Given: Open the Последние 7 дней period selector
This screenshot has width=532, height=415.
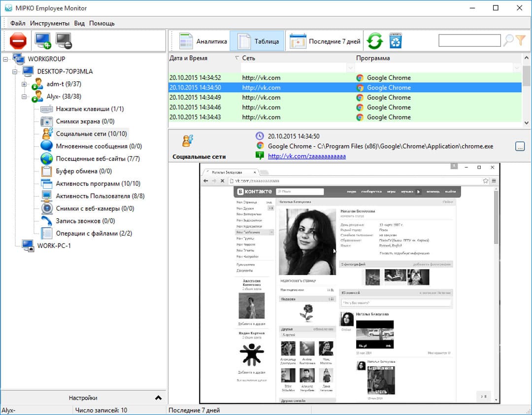Looking at the screenshot, I should pyautogui.click(x=325, y=41).
